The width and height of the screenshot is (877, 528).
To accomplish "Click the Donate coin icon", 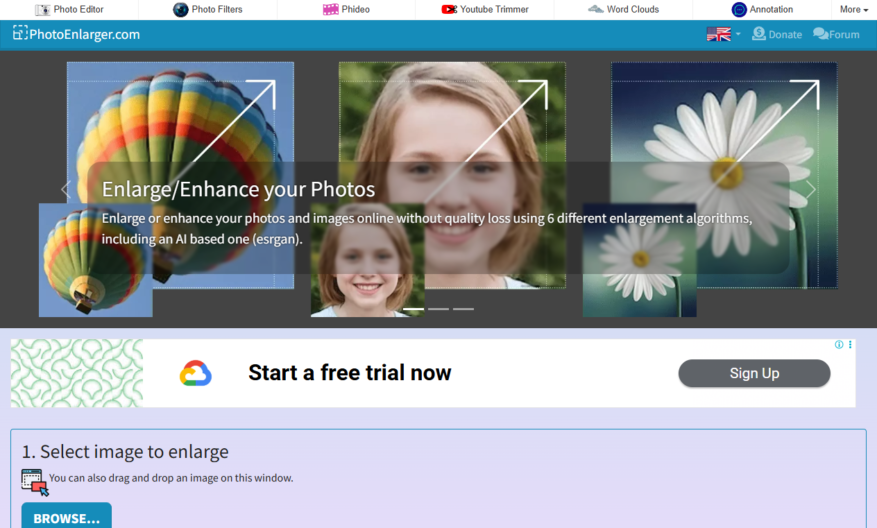I will (x=758, y=34).
